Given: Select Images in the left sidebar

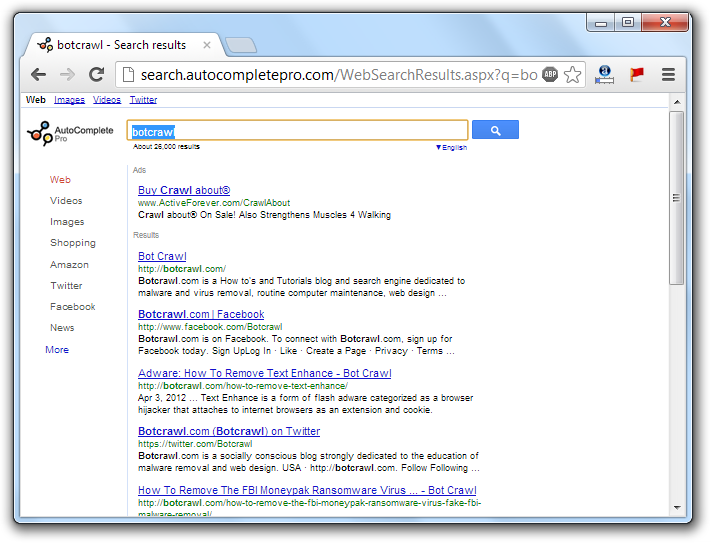Looking at the screenshot, I should [67, 222].
